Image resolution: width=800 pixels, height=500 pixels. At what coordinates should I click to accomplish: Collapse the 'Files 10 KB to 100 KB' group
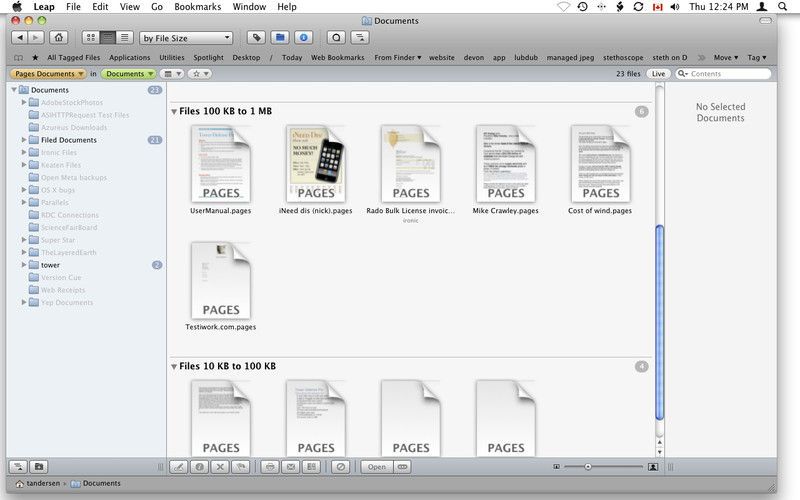tap(174, 366)
